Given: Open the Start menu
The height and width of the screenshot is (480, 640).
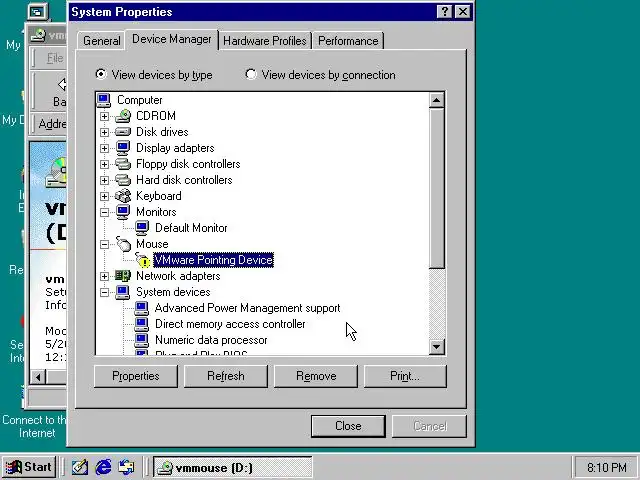Looking at the screenshot, I should point(29,467).
